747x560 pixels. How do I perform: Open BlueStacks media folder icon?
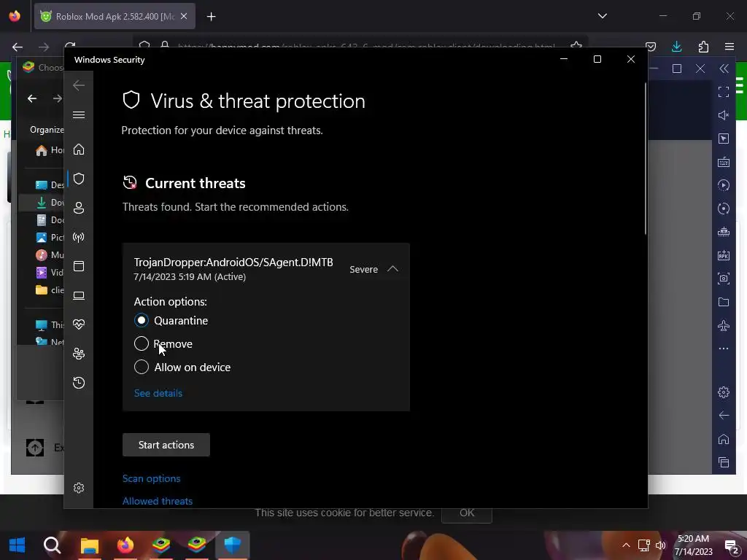click(723, 302)
